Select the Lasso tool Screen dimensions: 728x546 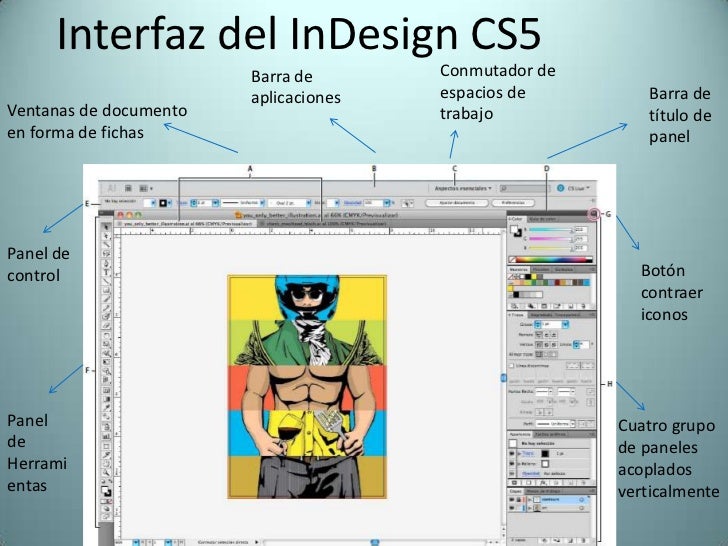[106, 254]
